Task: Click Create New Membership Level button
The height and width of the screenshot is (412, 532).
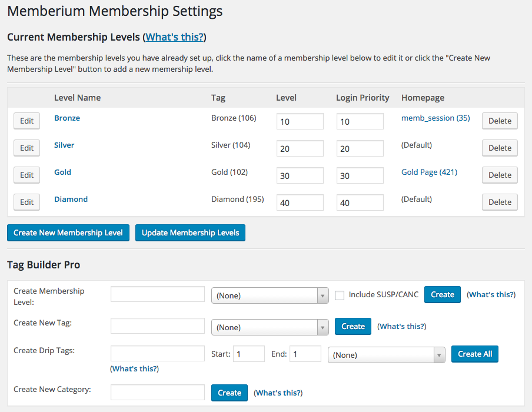Action: click(68, 233)
